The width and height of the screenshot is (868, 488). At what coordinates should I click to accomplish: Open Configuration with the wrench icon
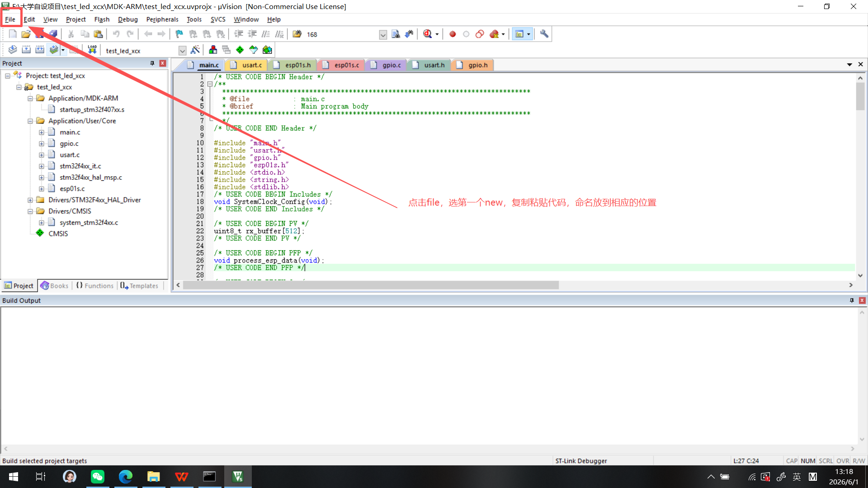pos(544,34)
